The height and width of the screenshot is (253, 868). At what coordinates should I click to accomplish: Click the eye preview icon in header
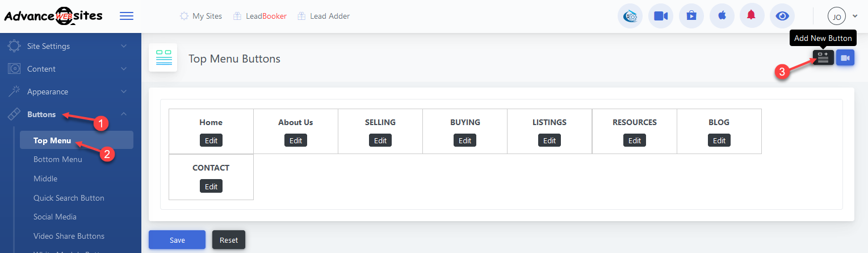pos(782,16)
